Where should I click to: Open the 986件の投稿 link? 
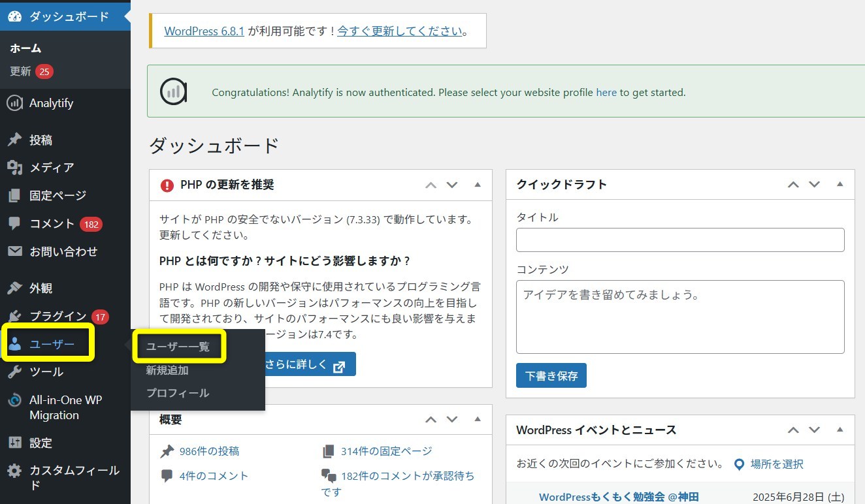point(209,451)
